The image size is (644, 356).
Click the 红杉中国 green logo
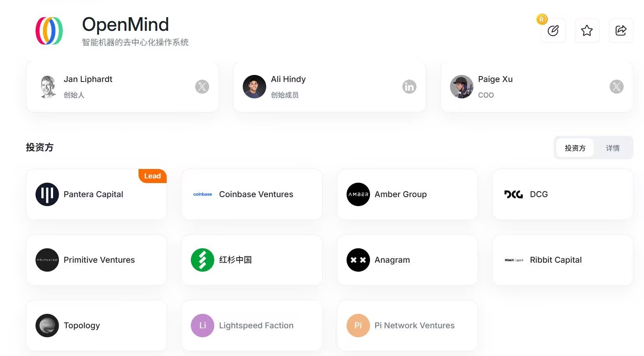tap(202, 260)
